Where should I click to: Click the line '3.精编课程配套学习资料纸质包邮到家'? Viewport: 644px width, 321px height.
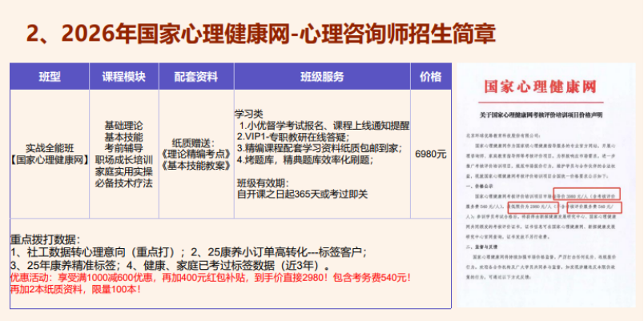pyautogui.click(x=320, y=148)
